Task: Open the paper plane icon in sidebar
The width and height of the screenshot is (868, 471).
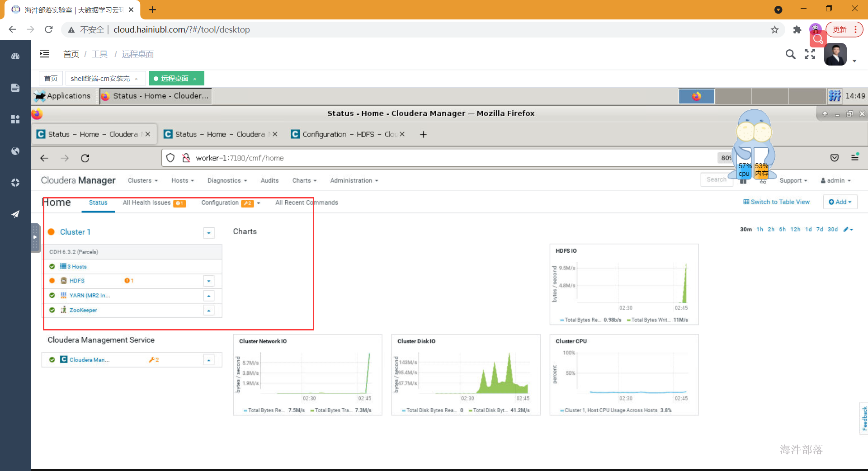Action: pyautogui.click(x=15, y=214)
